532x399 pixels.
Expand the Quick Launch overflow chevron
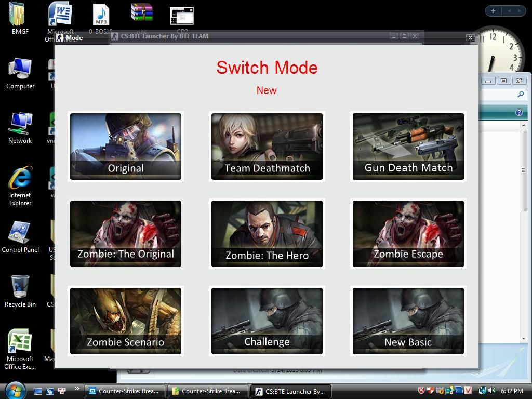77,389
